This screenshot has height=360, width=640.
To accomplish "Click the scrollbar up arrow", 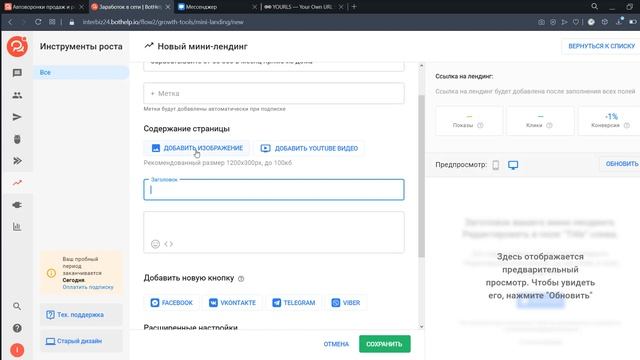I will pyautogui.click(x=422, y=66).
